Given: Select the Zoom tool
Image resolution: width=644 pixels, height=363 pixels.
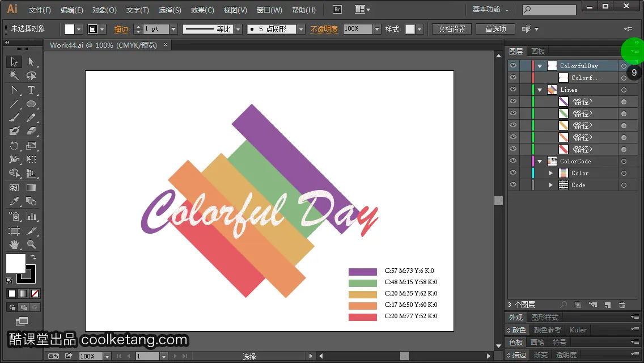Looking at the screenshot, I should tap(31, 244).
